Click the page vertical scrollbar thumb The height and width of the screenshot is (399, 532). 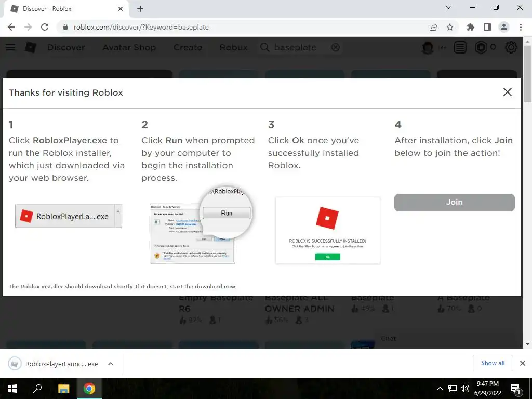tap(527, 73)
